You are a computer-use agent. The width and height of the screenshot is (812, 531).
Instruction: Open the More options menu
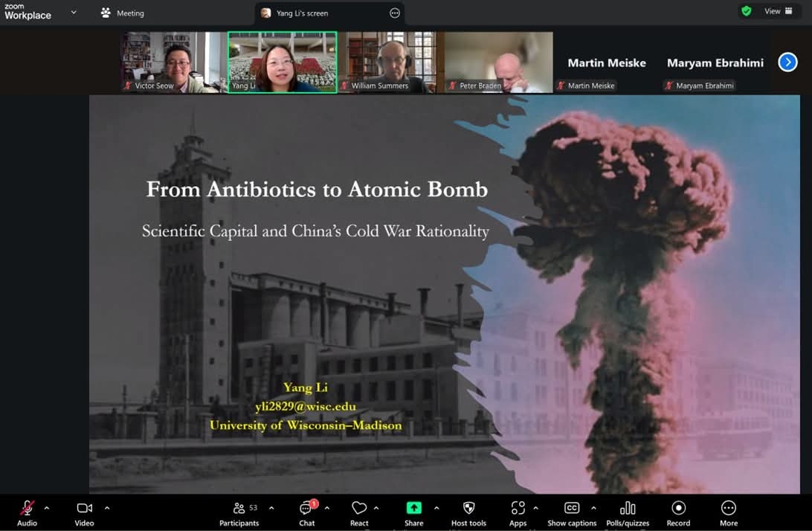(x=728, y=513)
